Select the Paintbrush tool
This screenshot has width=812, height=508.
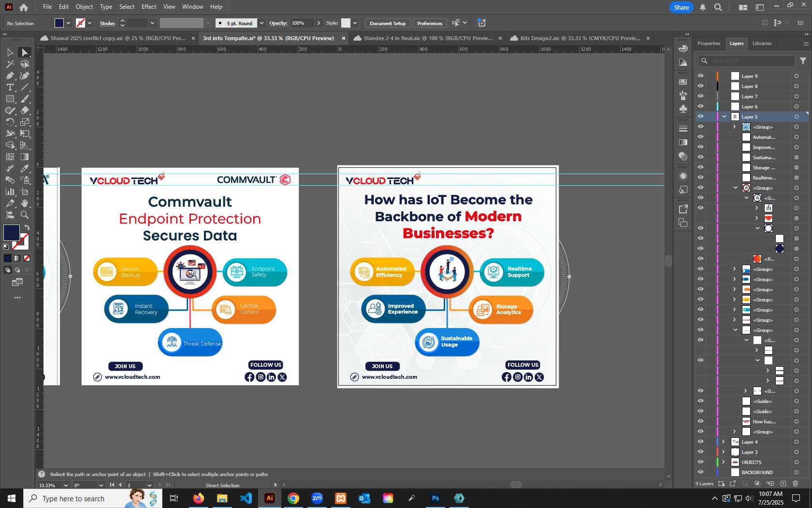25,99
